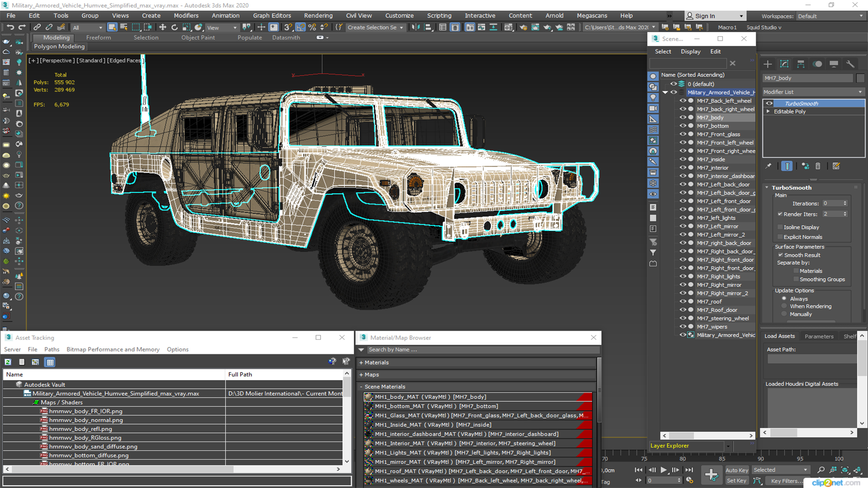Open the Utilities wrench panel
Image resolution: width=868 pixels, height=488 pixels.
coord(850,64)
